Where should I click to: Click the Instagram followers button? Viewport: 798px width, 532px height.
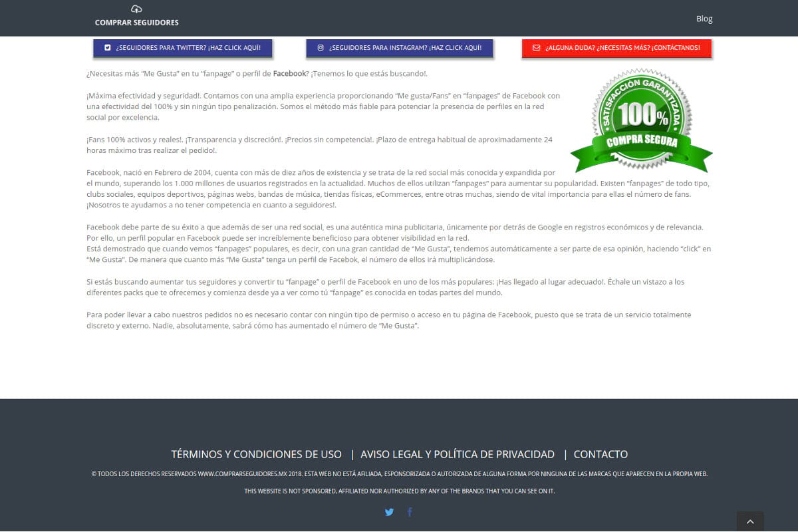coord(400,48)
